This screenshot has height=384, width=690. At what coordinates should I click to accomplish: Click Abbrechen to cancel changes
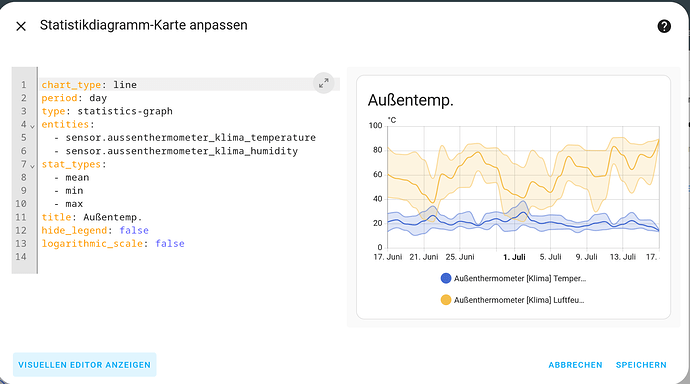click(x=575, y=365)
